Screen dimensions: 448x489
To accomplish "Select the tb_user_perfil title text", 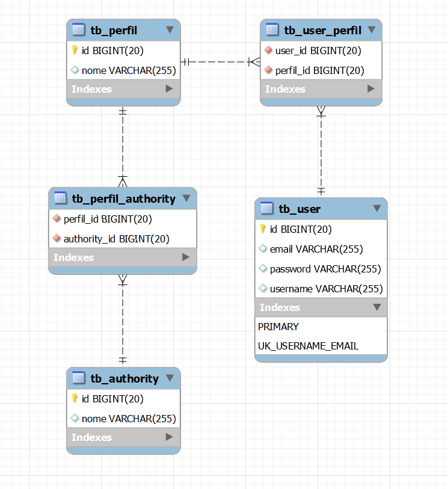I will click(323, 31).
